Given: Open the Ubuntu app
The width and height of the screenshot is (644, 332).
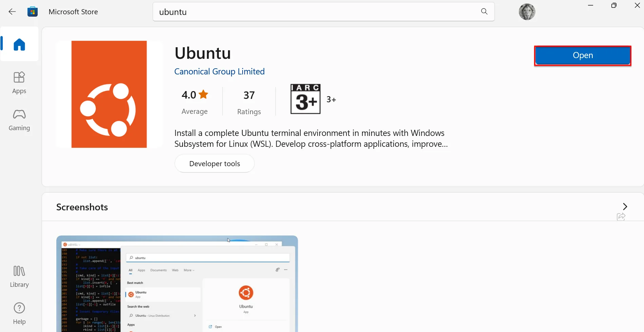Looking at the screenshot, I should click(583, 55).
